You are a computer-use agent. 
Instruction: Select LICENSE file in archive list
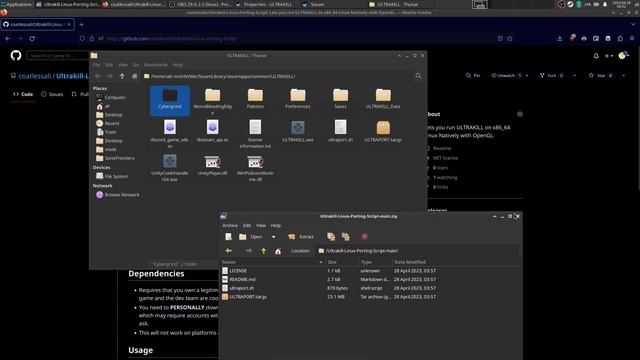point(238,271)
